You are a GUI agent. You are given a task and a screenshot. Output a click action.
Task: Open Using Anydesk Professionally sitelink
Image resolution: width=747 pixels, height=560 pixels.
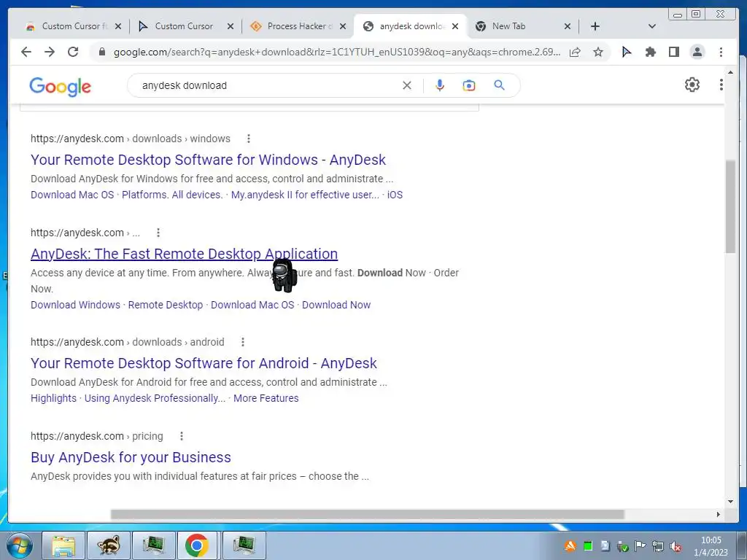pyautogui.click(x=155, y=398)
